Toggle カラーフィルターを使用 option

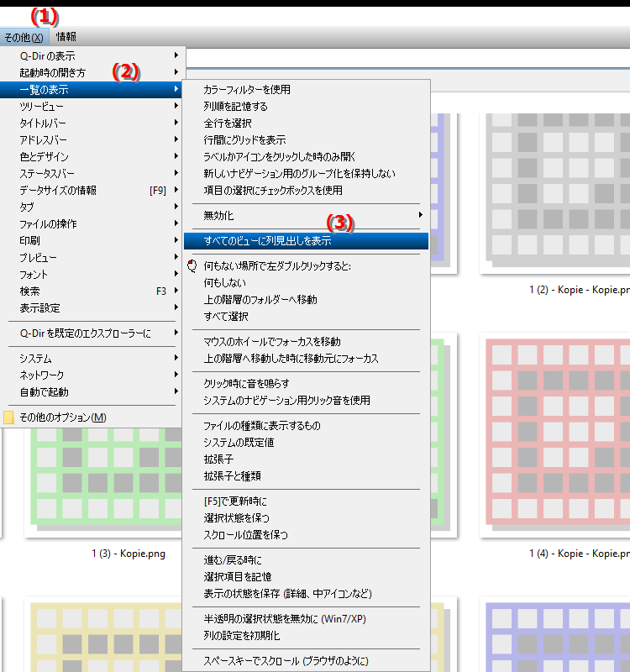[x=306, y=90]
